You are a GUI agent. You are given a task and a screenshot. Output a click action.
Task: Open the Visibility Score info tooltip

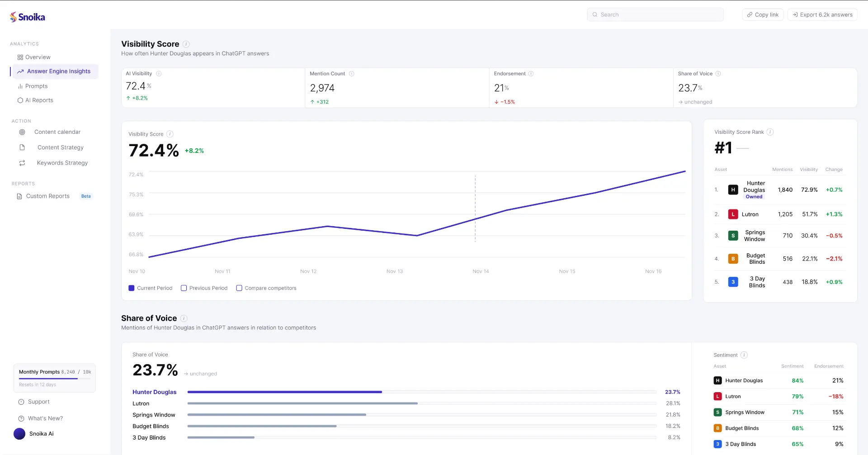click(186, 44)
